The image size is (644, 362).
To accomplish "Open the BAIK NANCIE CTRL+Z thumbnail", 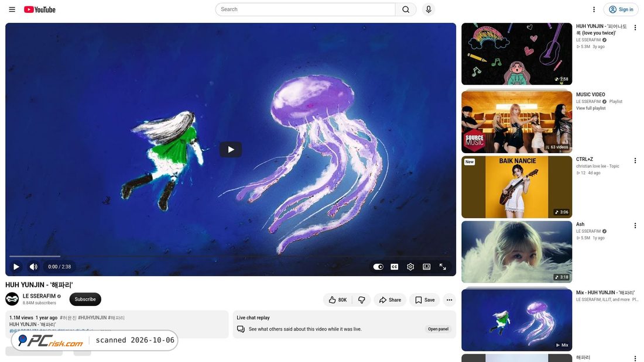I will (517, 187).
